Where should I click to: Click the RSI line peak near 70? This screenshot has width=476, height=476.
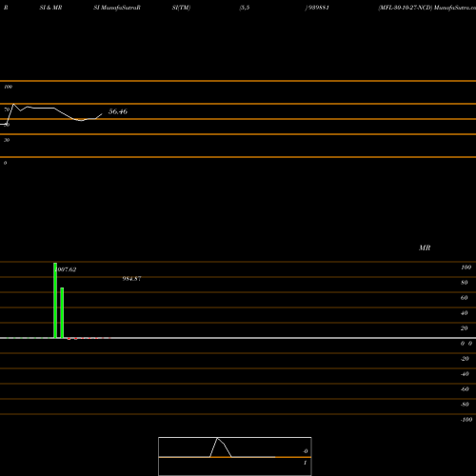click(13, 104)
